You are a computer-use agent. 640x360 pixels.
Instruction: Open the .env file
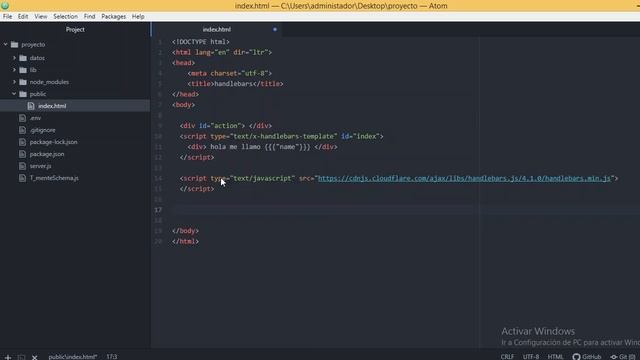click(35, 118)
